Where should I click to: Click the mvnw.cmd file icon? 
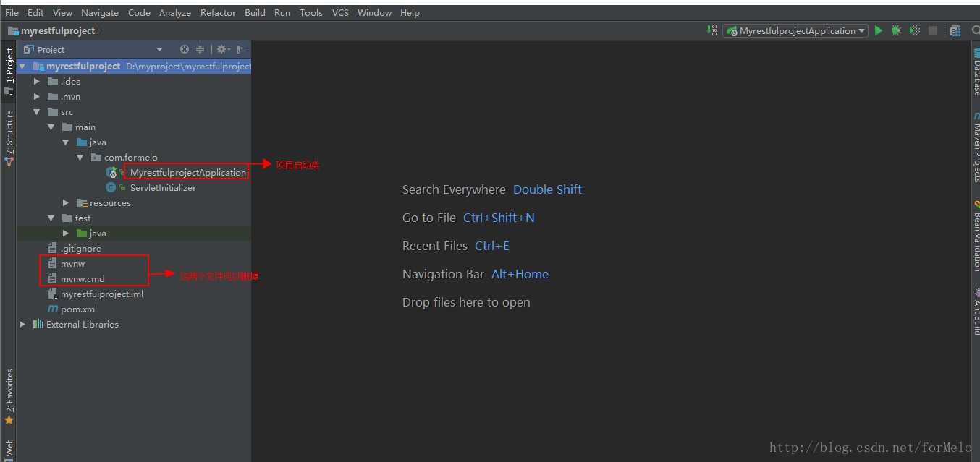(53, 278)
